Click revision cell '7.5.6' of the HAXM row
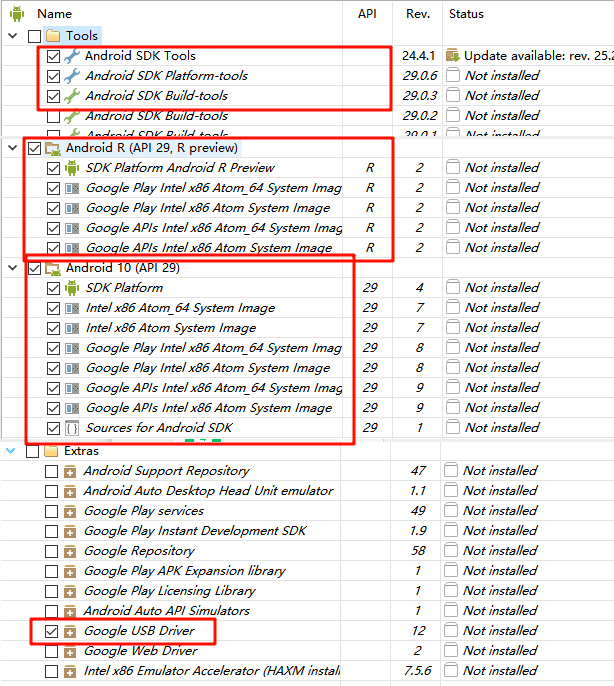 (418, 671)
